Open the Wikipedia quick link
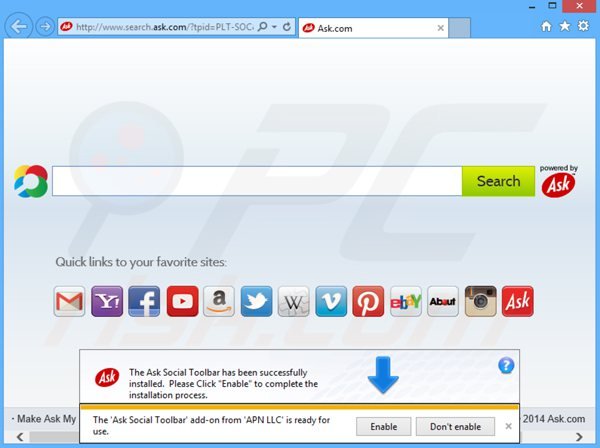600x448 pixels. [x=293, y=301]
